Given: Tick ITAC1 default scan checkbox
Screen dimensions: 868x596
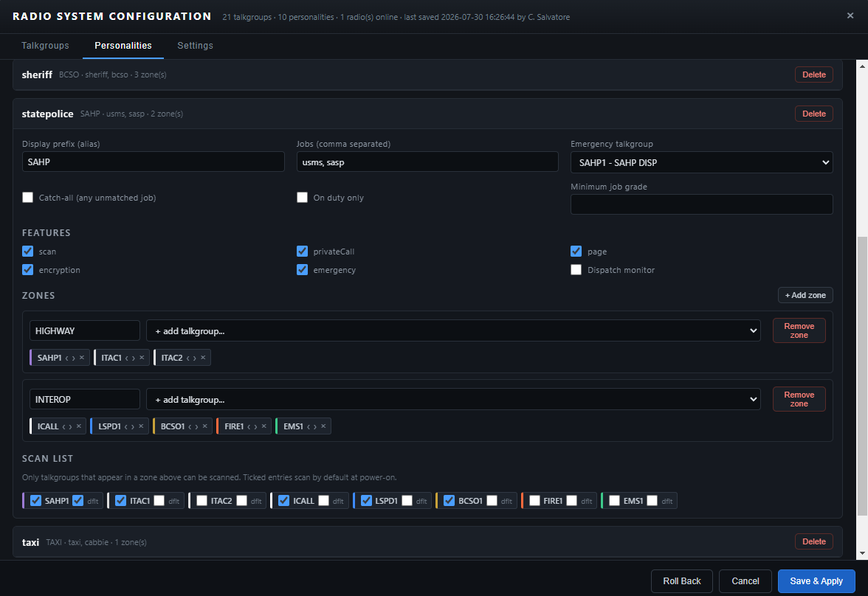Looking at the screenshot, I should pos(159,500).
